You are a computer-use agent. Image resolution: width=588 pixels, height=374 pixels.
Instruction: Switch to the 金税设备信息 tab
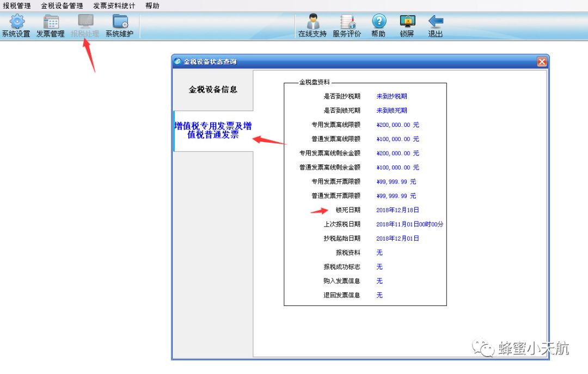212,90
